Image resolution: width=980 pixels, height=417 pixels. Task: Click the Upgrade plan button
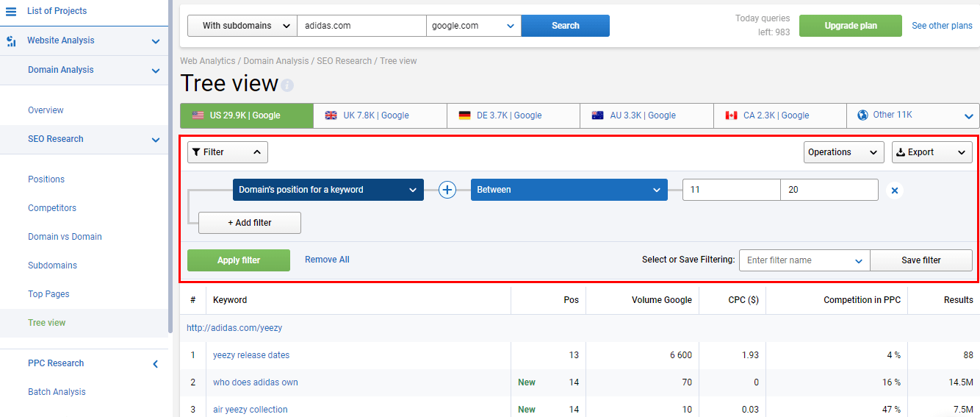pos(851,26)
